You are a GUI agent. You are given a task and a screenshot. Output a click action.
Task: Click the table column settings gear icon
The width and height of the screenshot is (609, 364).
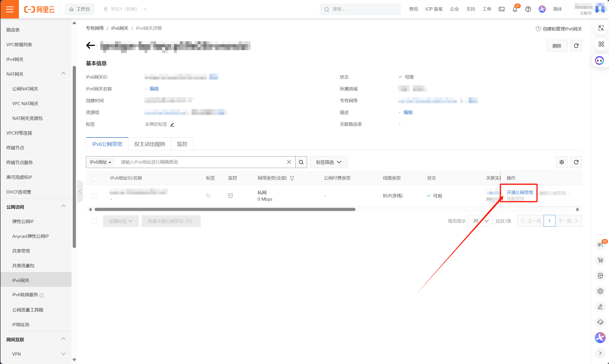pos(562,162)
